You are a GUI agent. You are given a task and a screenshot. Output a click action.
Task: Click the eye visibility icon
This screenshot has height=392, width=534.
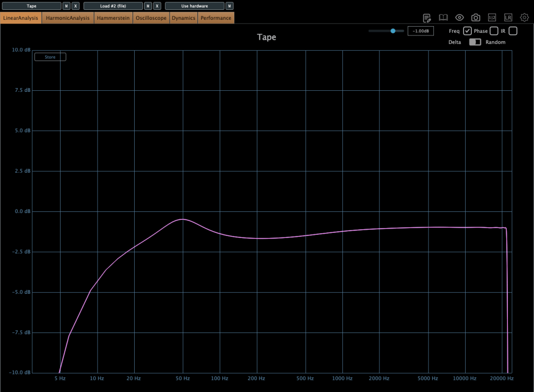[459, 18]
